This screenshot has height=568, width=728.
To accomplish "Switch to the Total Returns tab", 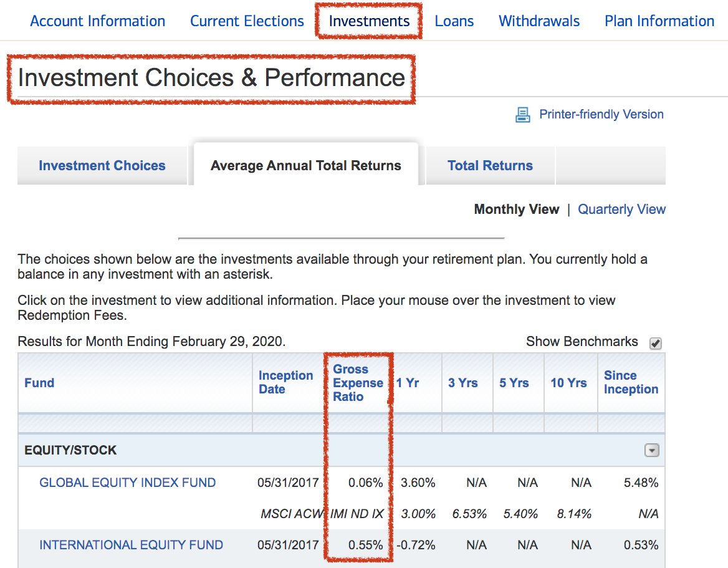I will [490, 166].
